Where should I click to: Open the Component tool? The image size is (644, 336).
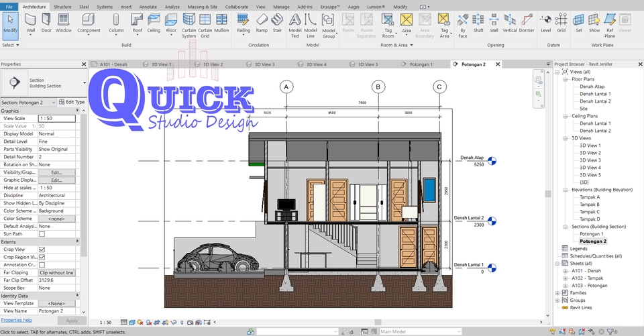click(89, 24)
